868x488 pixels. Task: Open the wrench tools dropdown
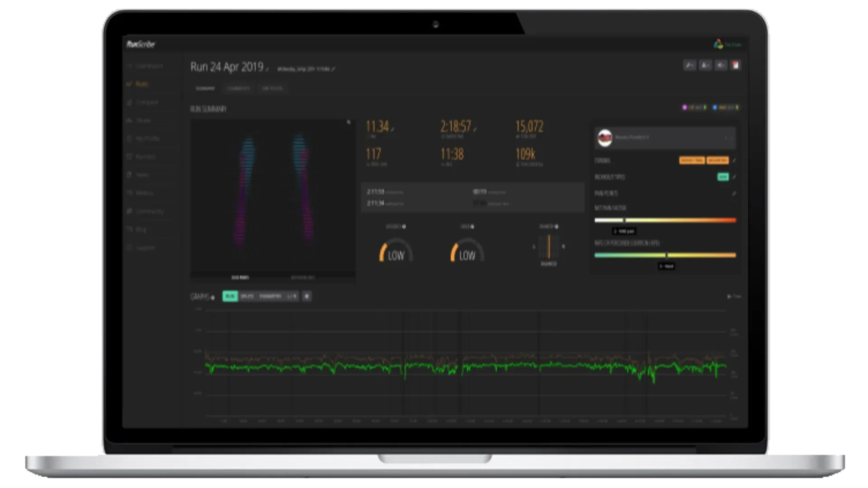(689, 66)
